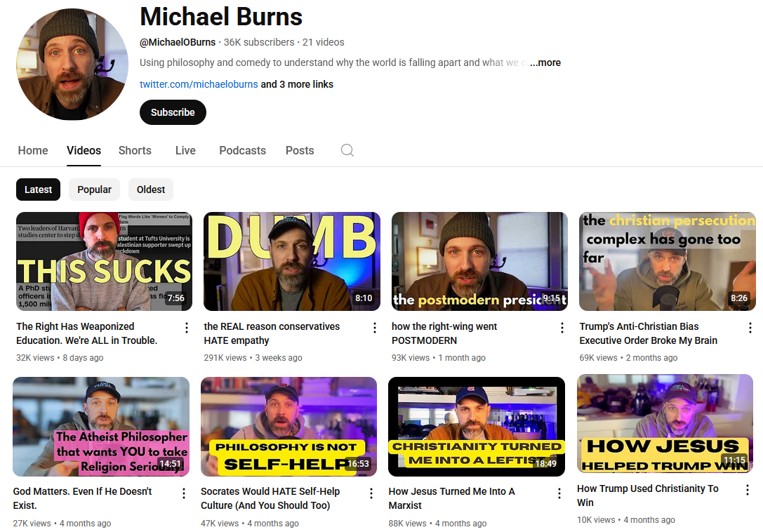Click the channel search magnifier icon
763x532 pixels.
(x=347, y=150)
